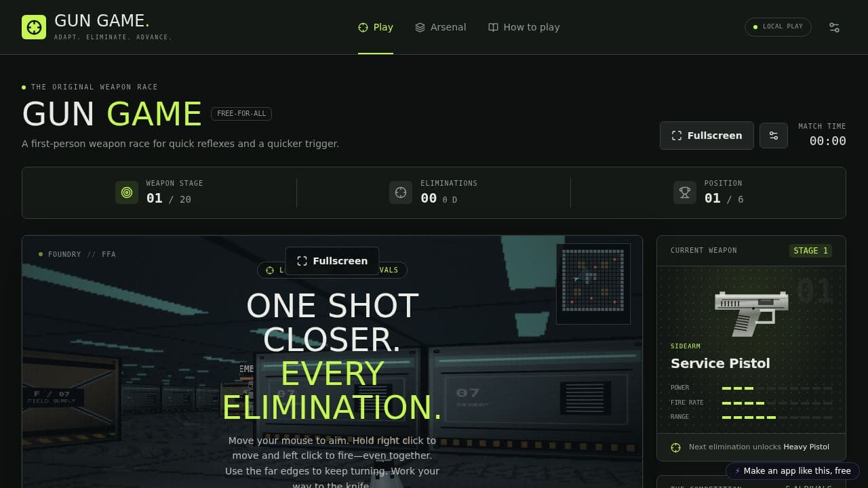Open settings sliders icon in header

coord(835,27)
